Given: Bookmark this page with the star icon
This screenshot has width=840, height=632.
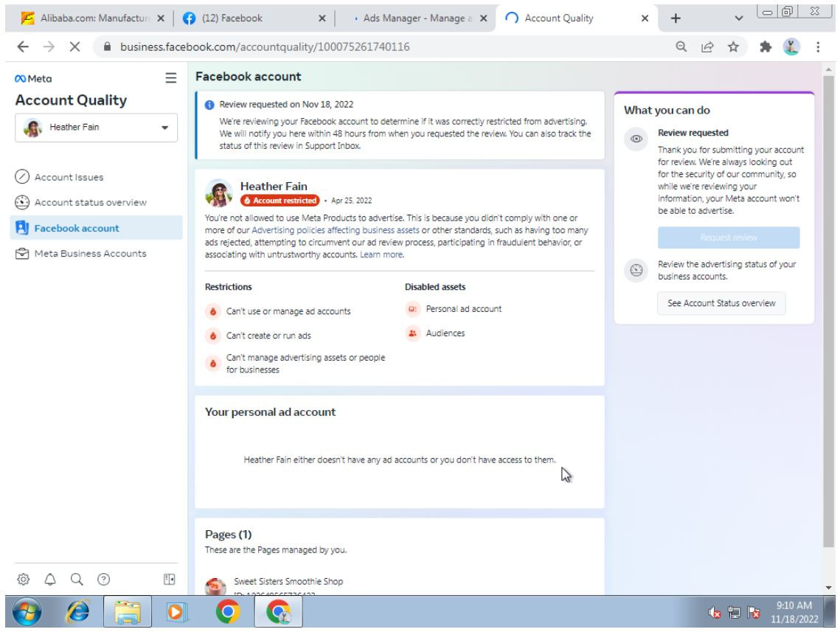Looking at the screenshot, I should click(x=733, y=46).
